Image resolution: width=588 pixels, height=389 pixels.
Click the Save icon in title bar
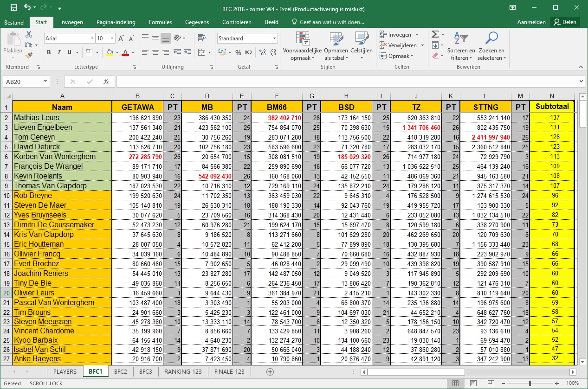(13, 7)
